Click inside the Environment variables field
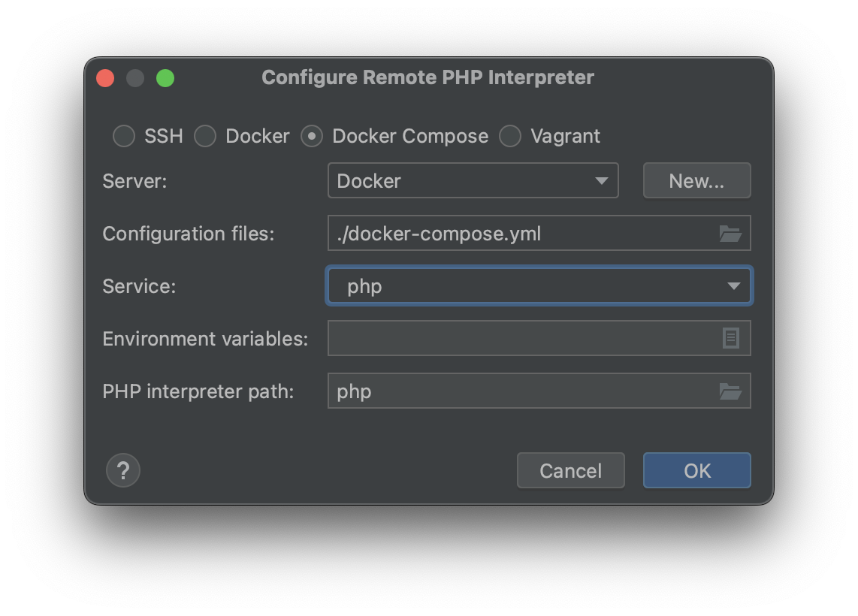Viewport: 858px width, 616px height. 526,338
